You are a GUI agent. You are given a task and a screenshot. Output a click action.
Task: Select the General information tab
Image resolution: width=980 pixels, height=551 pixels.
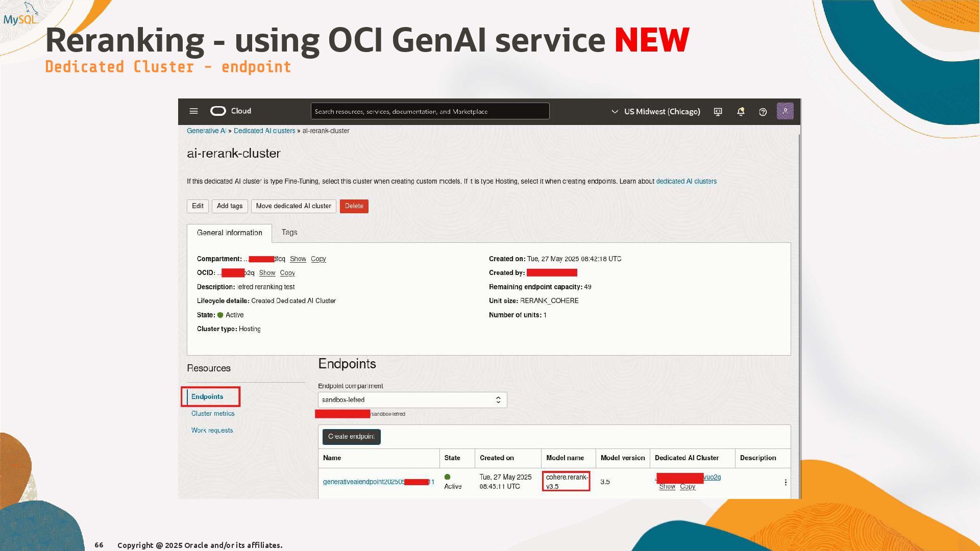(229, 233)
